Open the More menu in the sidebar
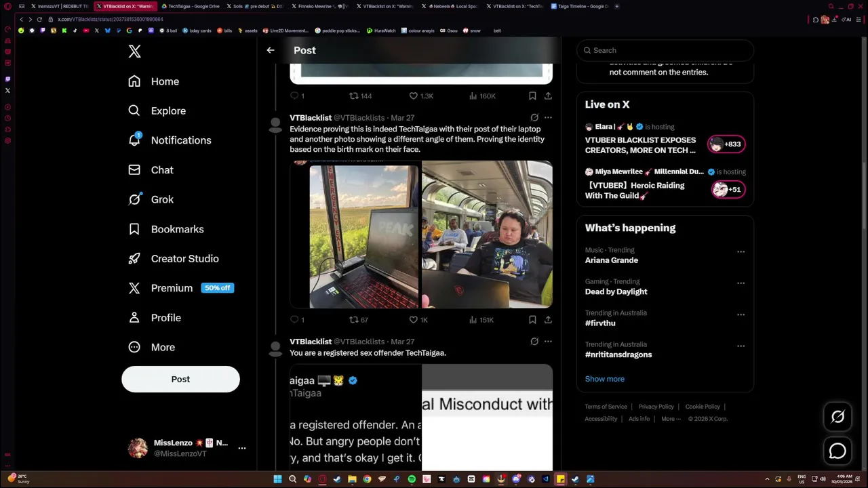Viewport: 868px width, 488px height. point(152,347)
